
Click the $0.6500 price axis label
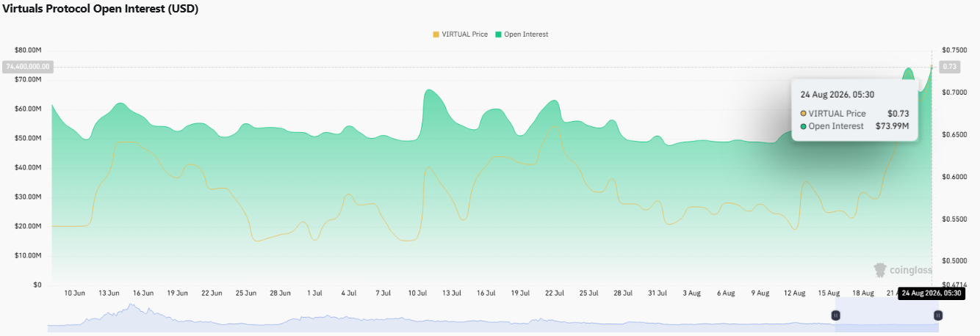click(954, 134)
